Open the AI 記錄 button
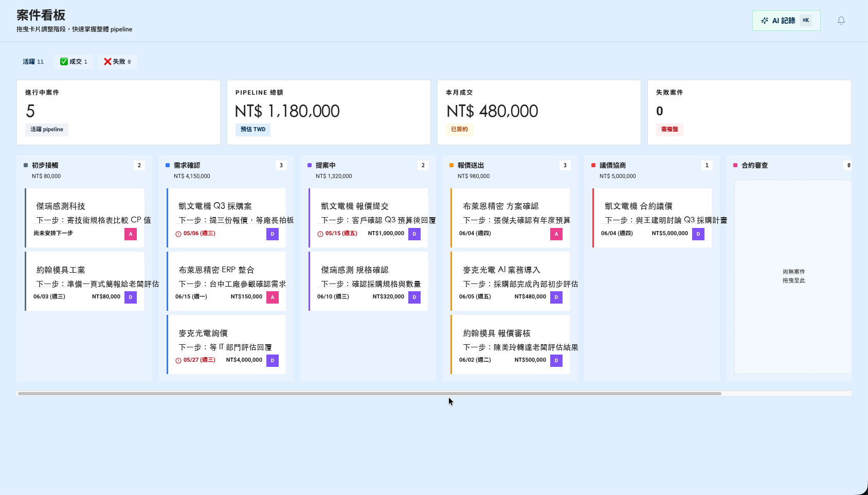The height and width of the screenshot is (495, 868). (x=786, y=21)
